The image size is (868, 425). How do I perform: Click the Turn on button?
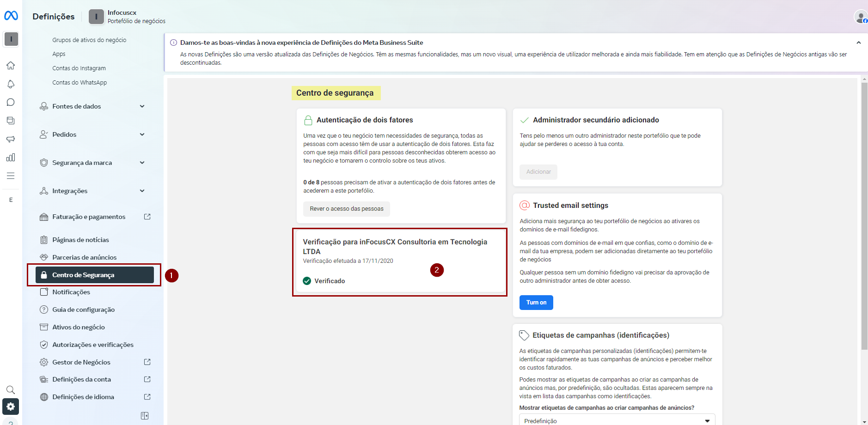536,303
